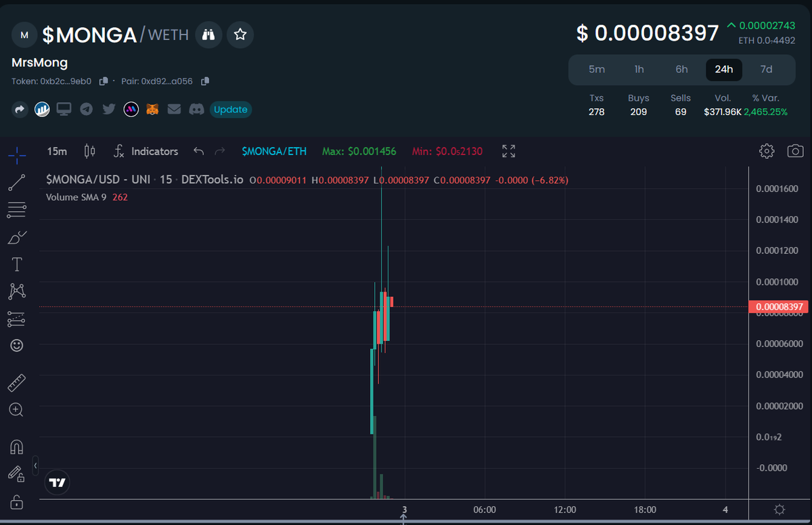This screenshot has height=525, width=812.
Task: Click the 06:00 time axis label
Action: [x=484, y=509]
